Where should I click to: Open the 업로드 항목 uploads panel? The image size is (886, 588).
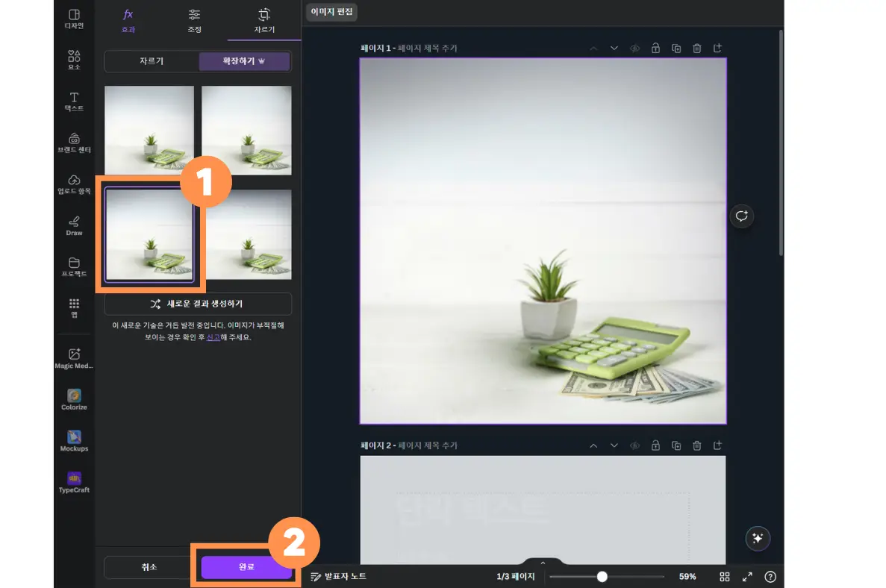[x=74, y=184]
